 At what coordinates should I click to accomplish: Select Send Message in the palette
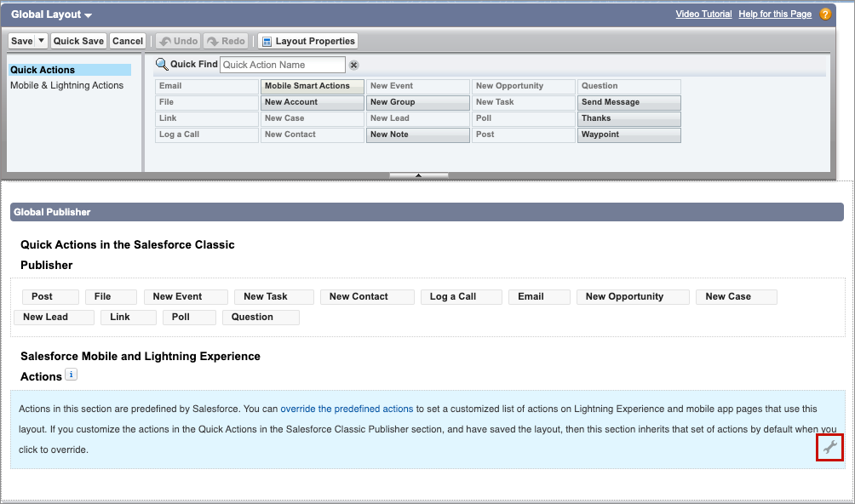click(x=629, y=102)
